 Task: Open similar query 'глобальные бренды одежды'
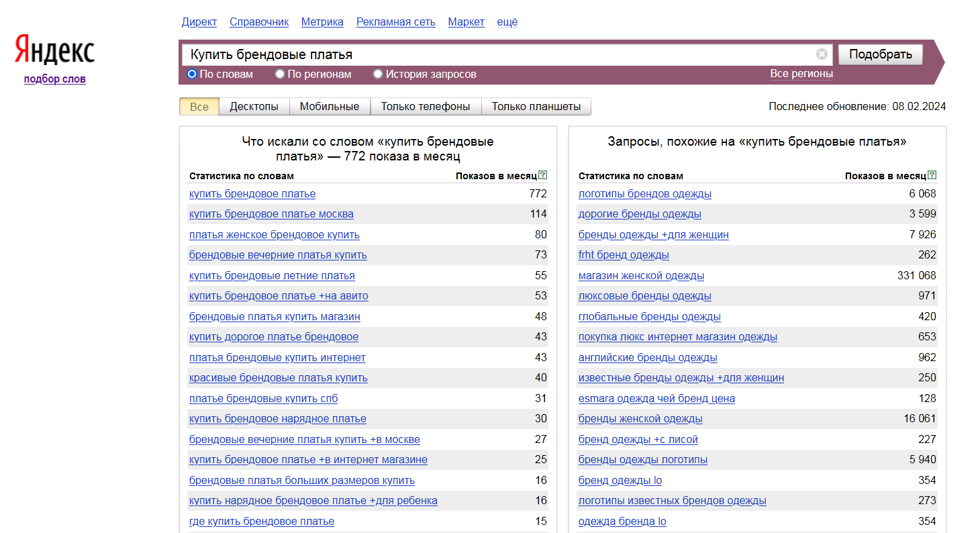coord(650,317)
